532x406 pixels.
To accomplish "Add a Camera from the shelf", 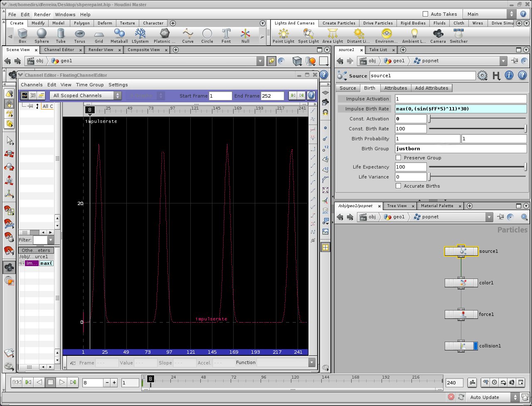I will click(x=438, y=36).
